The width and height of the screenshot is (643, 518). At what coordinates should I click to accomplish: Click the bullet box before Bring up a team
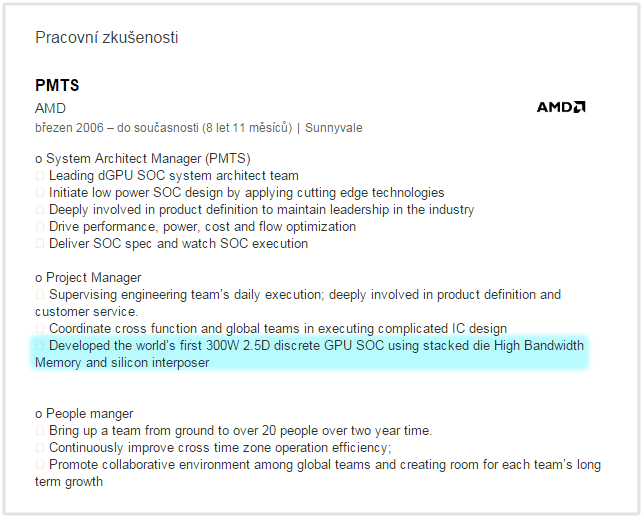click(40, 431)
